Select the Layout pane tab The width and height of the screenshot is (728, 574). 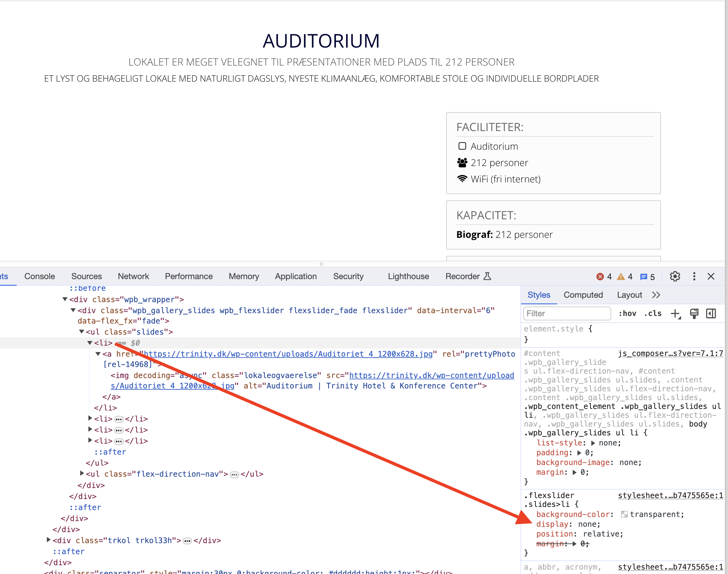click(x=629, y=295)
